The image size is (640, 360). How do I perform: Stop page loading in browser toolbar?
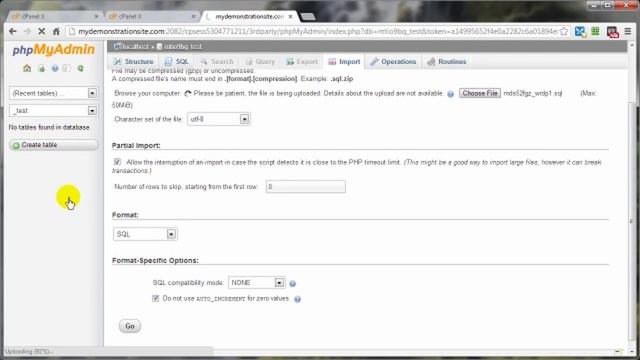[x=41, y=31]
